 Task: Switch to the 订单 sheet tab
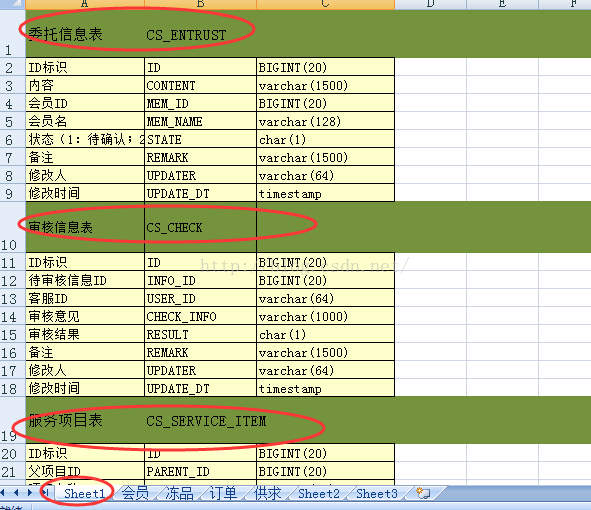[x=223, y=493]
